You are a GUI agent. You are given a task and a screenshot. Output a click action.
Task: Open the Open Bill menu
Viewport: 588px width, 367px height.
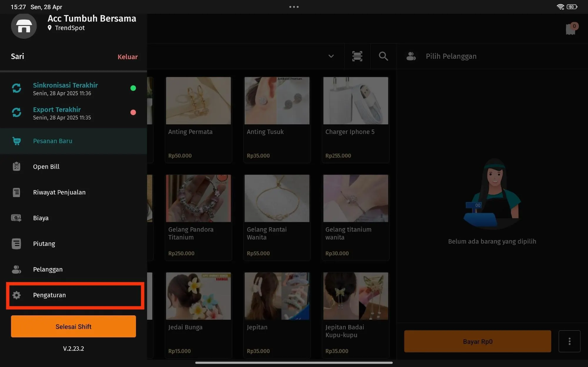[46, 167]
